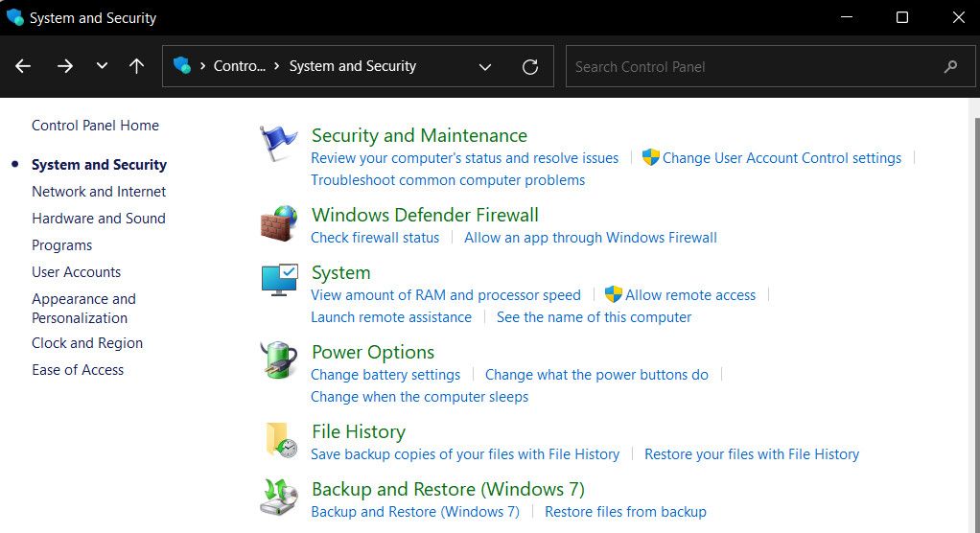The height and width of the screenshot is (533, 980).
Task: Click View amount of RAM and processor speed
Action: (446, 295)
